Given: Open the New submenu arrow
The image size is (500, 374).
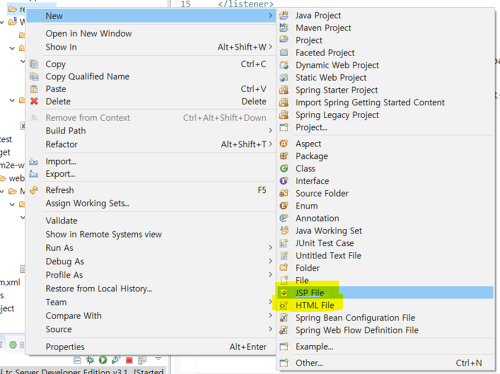Looking at the screenshot, I should 270,16.
